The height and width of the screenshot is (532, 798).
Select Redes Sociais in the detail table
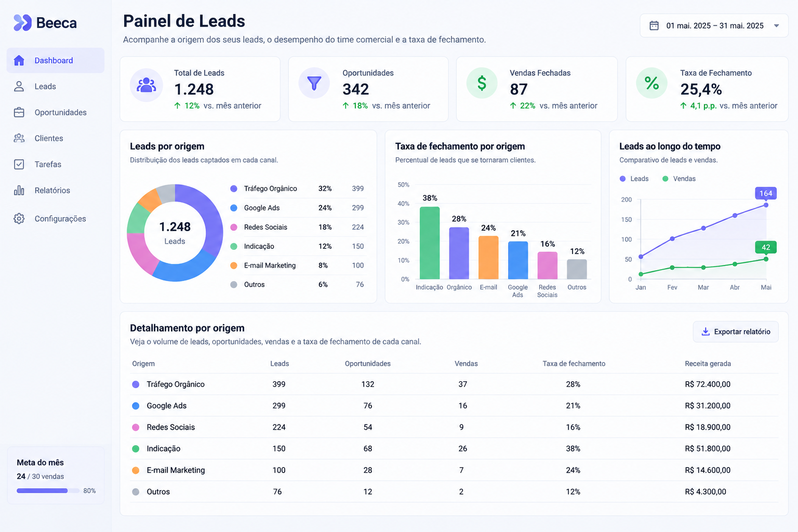pyautogui.click(x=170, y=427)
